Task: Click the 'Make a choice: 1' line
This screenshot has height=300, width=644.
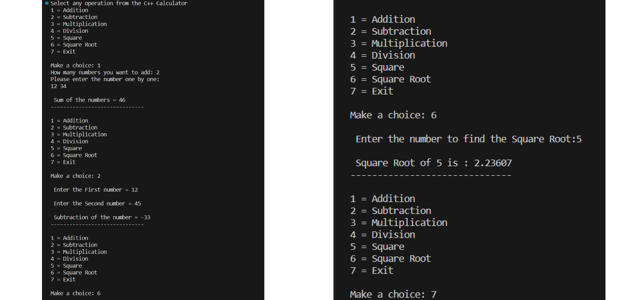Action: point(75,66)
